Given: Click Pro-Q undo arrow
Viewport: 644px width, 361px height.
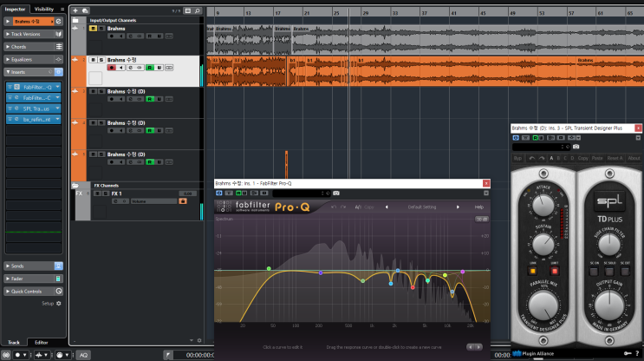Looking at the screenshot, I should (334, 207).
